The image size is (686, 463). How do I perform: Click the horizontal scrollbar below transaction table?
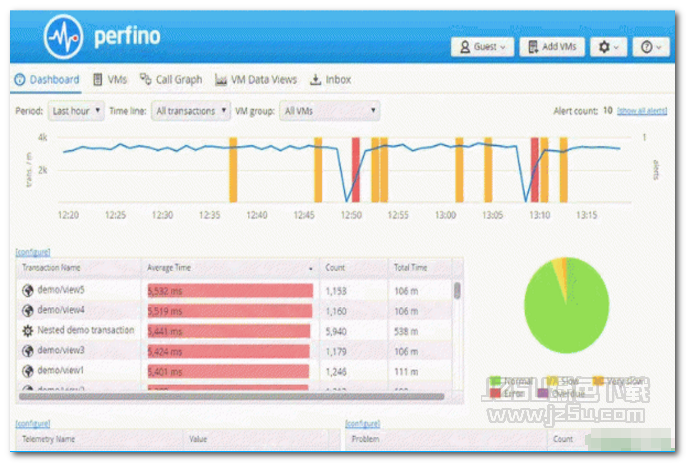click(x=231, y=396)
